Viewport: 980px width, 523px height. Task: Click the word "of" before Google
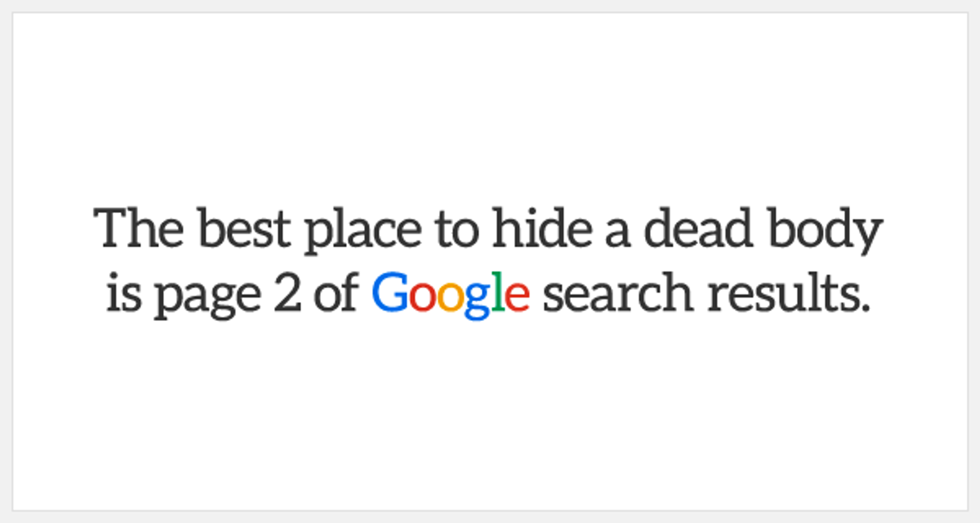(x=336, y=292)
